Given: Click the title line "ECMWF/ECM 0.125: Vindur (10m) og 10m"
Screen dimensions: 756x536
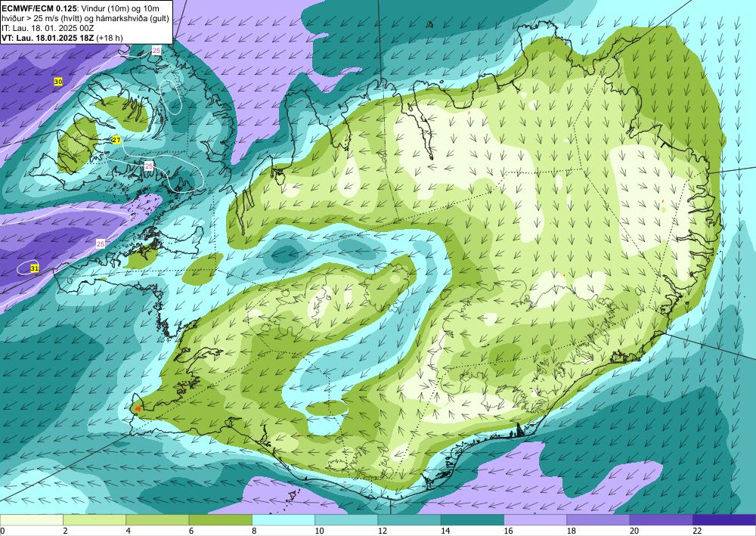Looking at the screenshot, I should [x=81, y=8].
